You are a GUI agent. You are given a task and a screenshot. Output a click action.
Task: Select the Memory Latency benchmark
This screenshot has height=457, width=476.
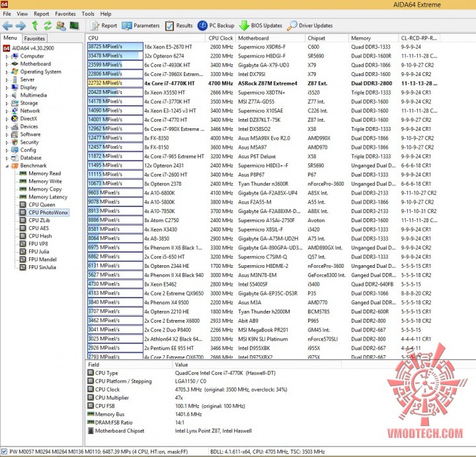[x=48, y=197]
